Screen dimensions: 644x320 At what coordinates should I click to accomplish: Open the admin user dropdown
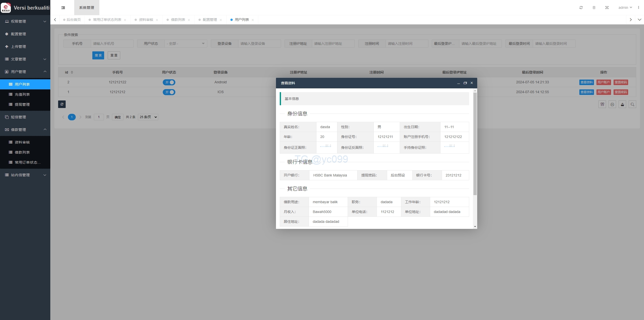625,8
